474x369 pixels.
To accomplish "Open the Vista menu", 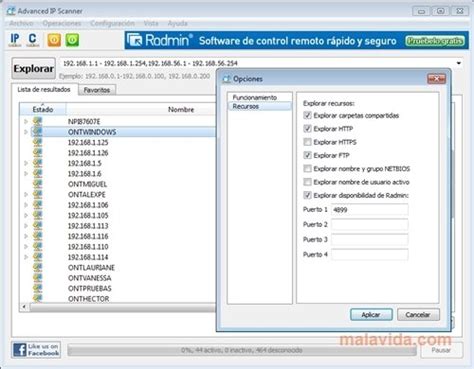I will (x=151, y=23).
